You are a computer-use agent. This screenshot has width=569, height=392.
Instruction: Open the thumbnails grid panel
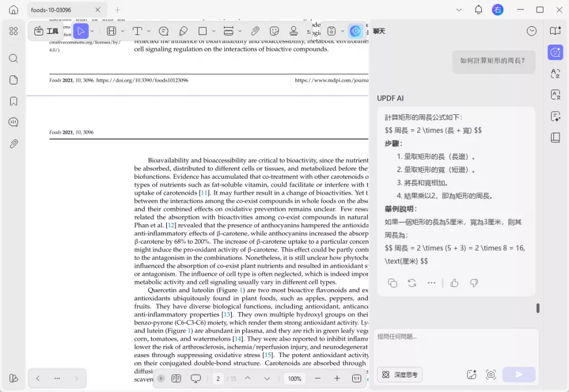(x=13, y=31)
